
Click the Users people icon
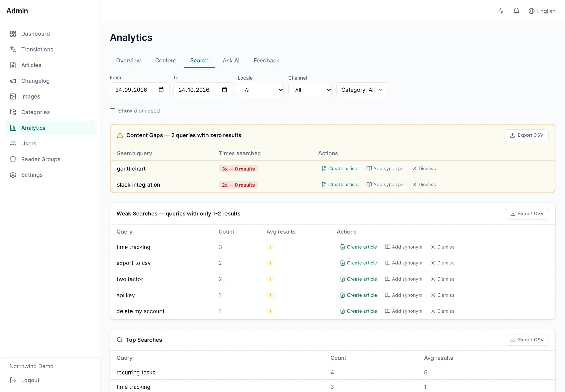(x=13, y=143)
